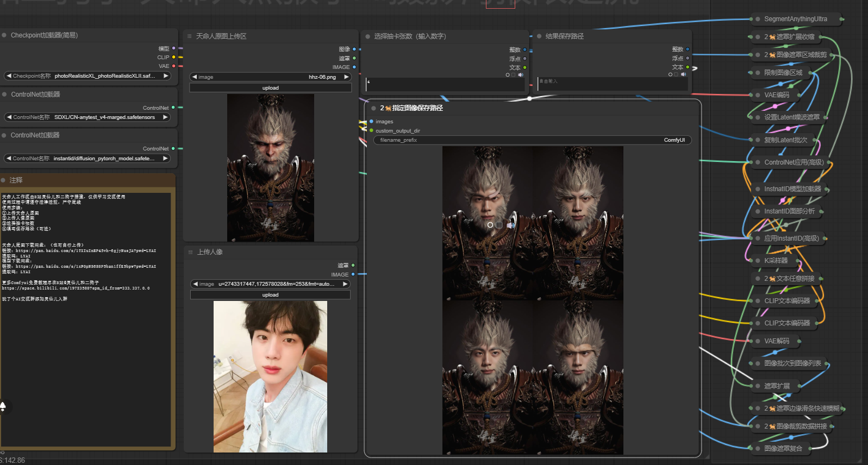This screenshot has width=868, height=465.
Task: Select circle radio in 结果保存路径 node
Action: pos(670,74)
